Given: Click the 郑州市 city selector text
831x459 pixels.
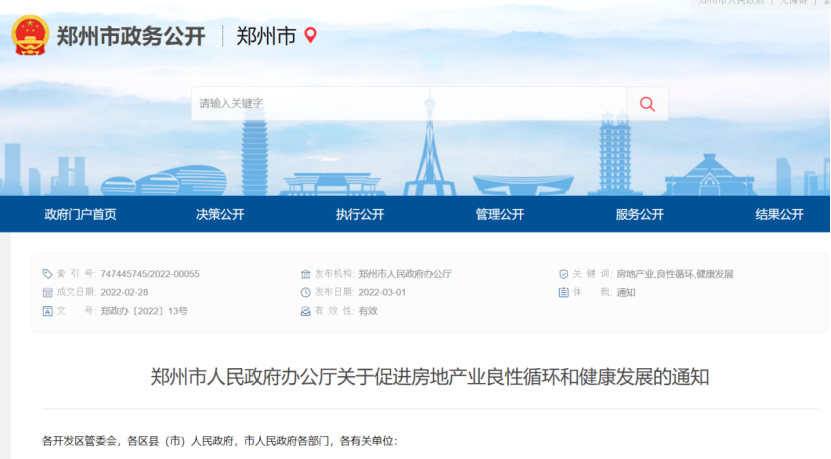Looking at the screenshot, I should point(266,37).
